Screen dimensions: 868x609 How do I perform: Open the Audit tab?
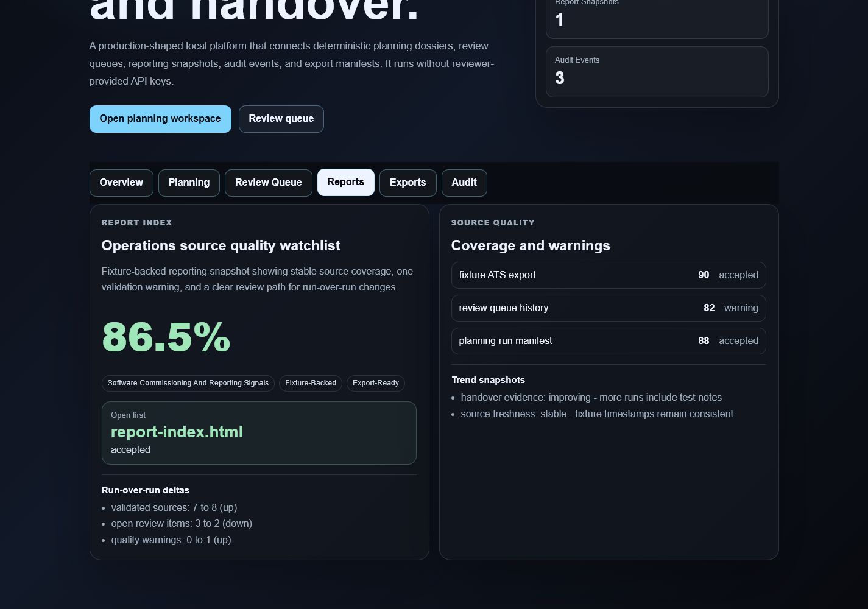[x=464, y=183]
